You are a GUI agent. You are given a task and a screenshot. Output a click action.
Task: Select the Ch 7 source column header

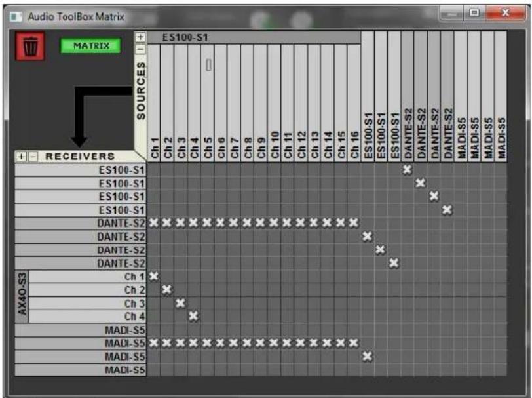[233, 102]
